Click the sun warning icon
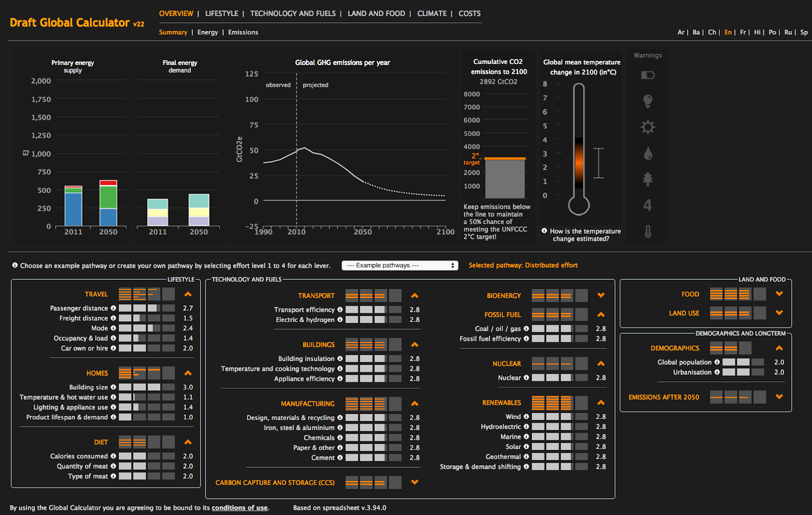This screenshot has width=812, height=515. [x=648, y=127]
